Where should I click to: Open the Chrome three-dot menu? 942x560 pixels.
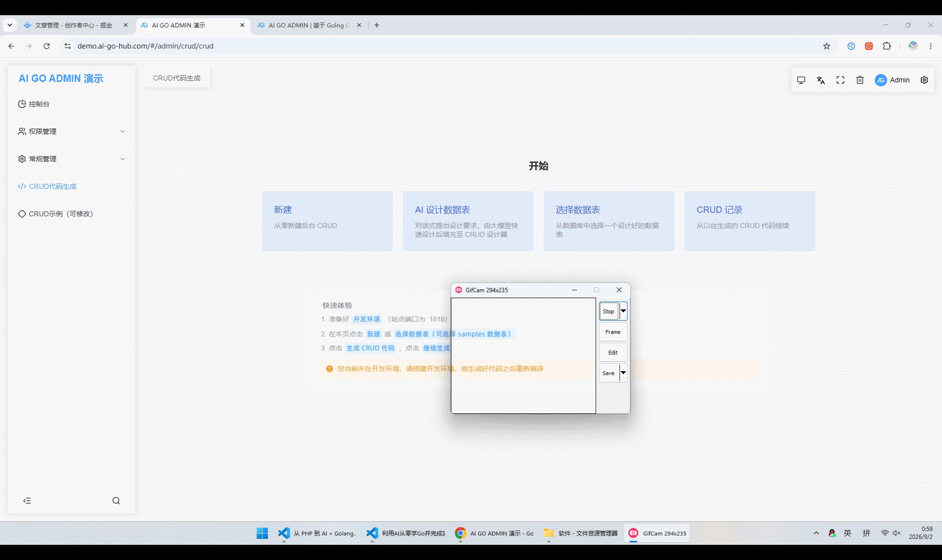(931, 46)
